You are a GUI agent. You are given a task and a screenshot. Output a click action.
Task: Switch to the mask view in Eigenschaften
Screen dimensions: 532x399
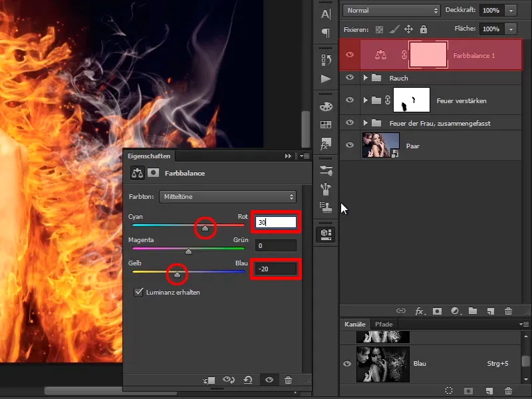[x=154, y=173]
